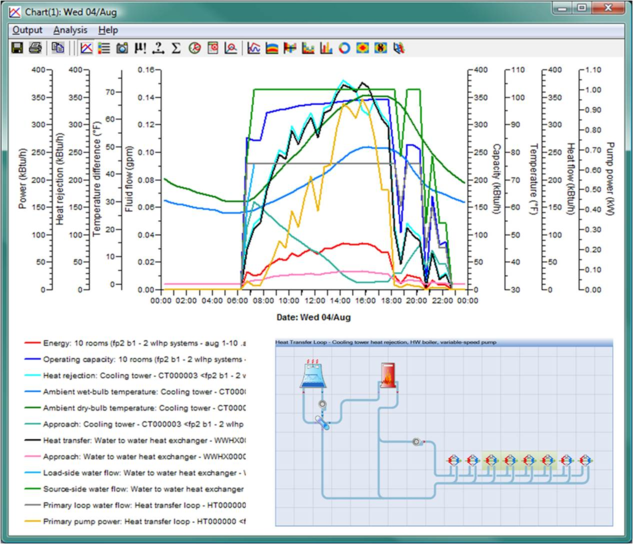This screenshot has height=544, width=633.
Task: Click the Print icon in the toolbar
Action: coord(34,47)
